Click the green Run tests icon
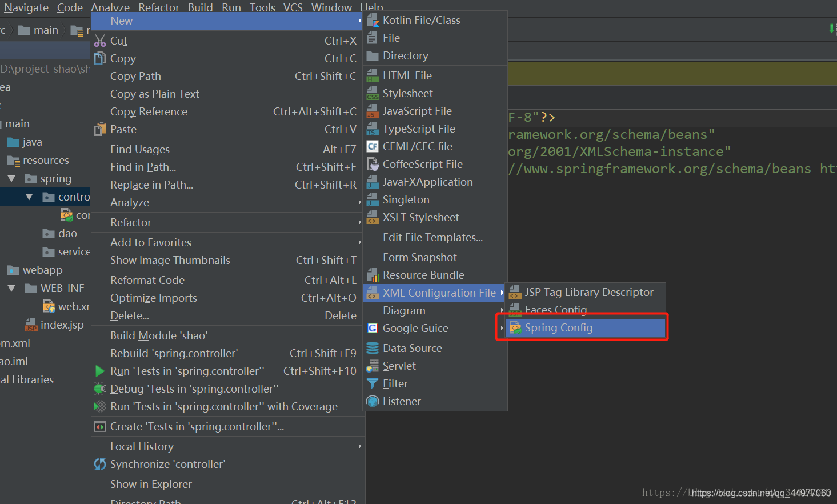This screenshot has height=504, width=837. (x=100, y=371)
